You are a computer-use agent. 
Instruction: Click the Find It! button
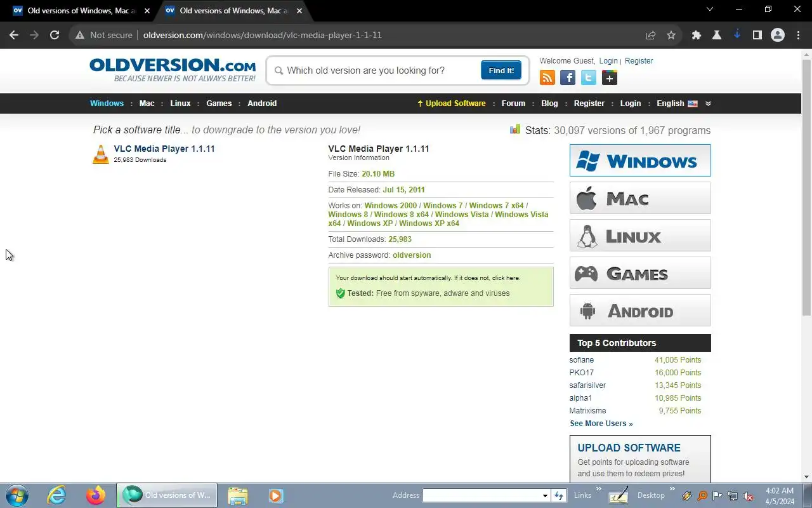pyautogui.click(x=501, y=70)
